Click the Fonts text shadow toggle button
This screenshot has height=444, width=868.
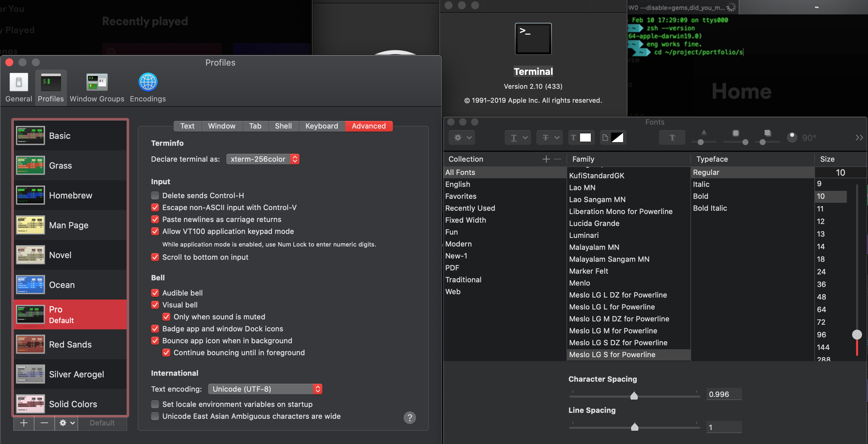click(672, 138)
